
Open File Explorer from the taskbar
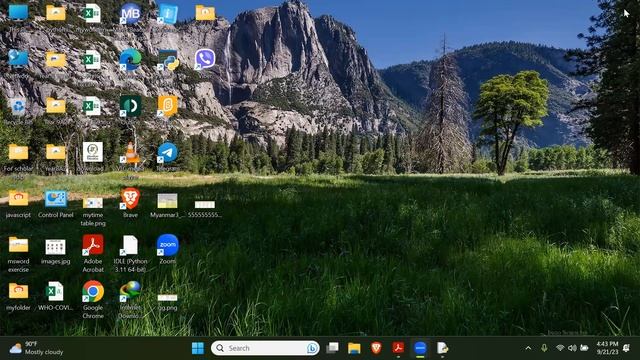point(354,348)
